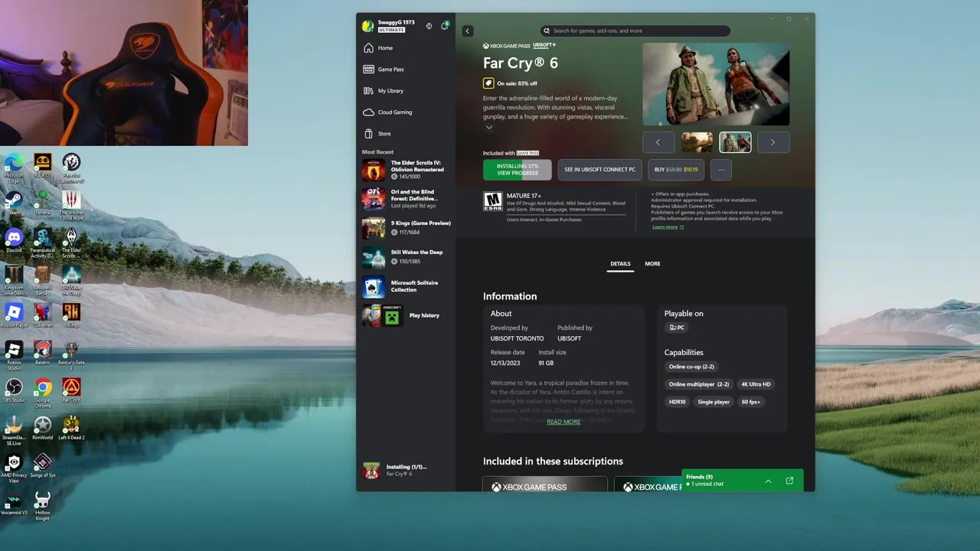Follow the Learn more link
The width and height of the screenshot is (980, 551).
(668, 227)
